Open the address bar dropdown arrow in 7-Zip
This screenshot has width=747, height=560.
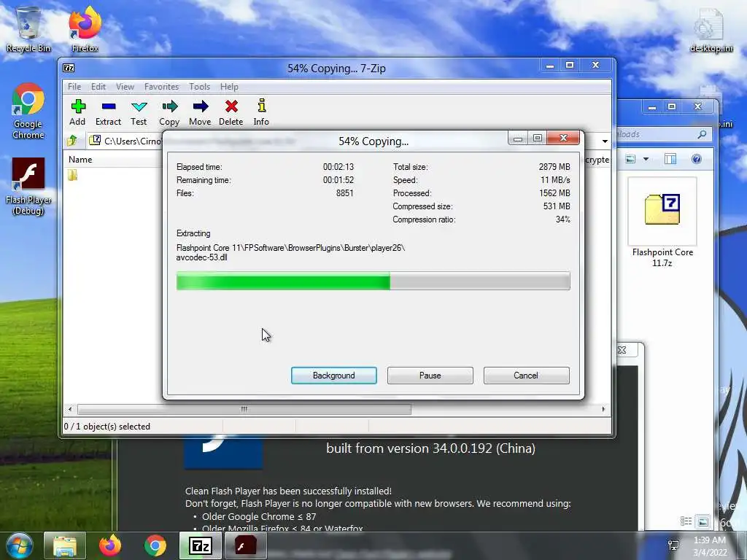[605, 141]
